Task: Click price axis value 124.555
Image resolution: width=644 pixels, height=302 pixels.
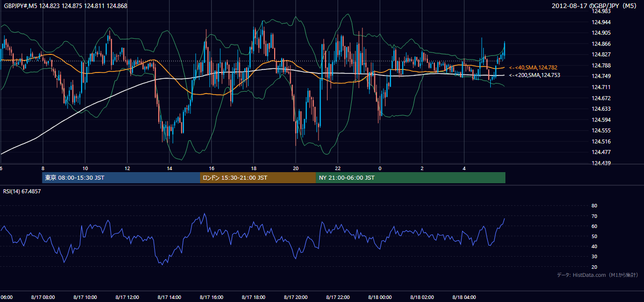Action: click(601, 130)
